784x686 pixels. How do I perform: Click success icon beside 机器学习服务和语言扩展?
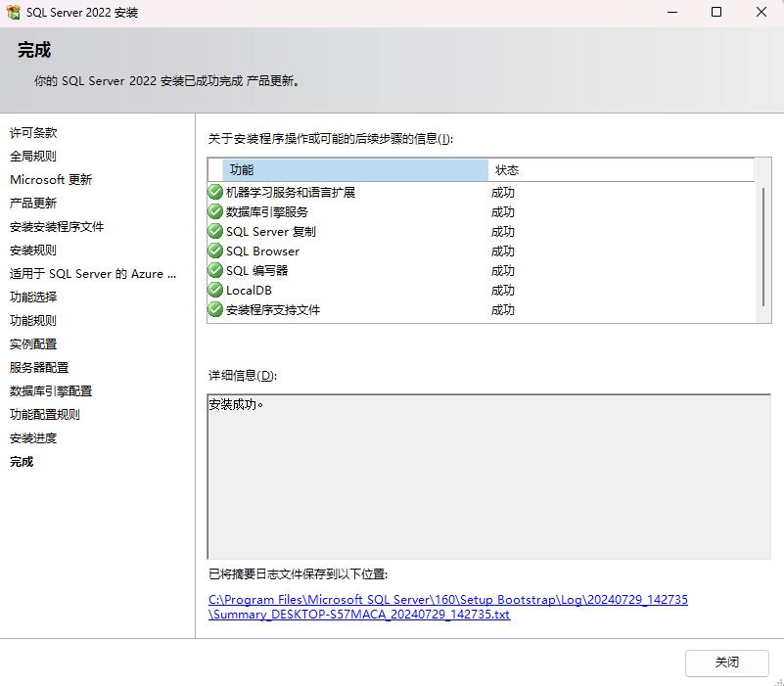coord(215,192)
